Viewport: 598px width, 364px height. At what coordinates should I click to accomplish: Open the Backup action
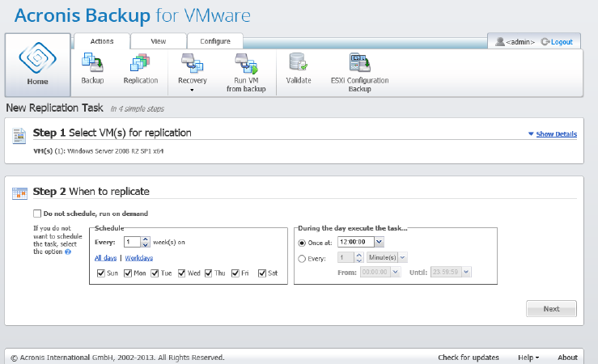point(92,69)
